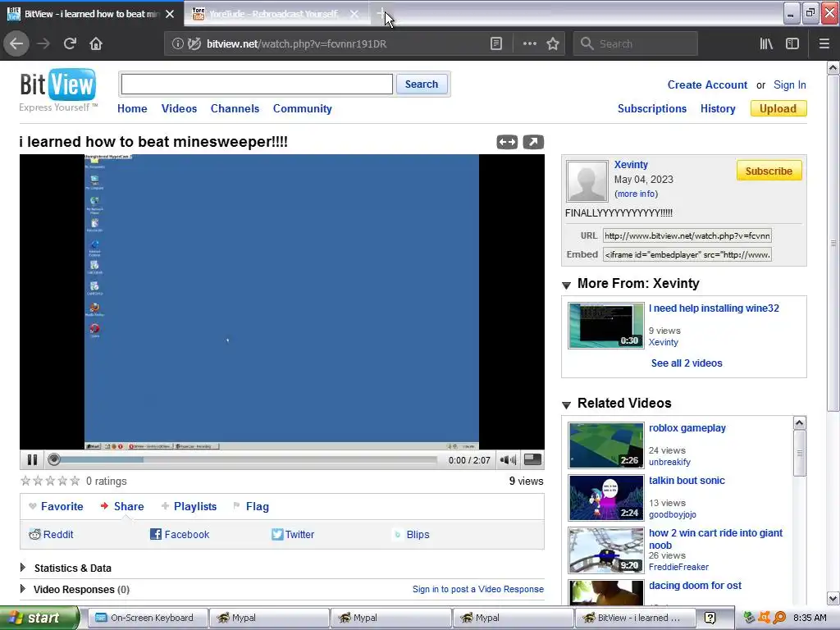Click the taskbar help question mark icon
Screen dimensions: 840x630
click(x=710, y=618)
